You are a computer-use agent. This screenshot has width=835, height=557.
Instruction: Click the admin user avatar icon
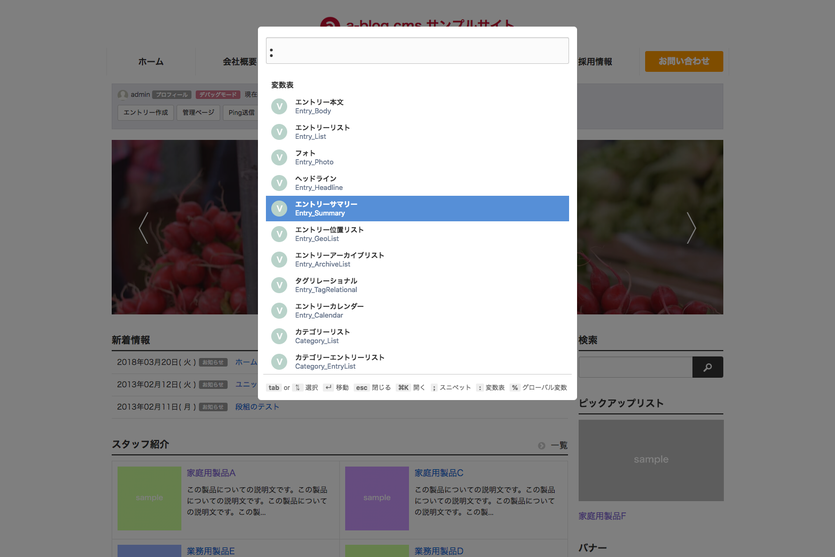click(x=123, y=95)
